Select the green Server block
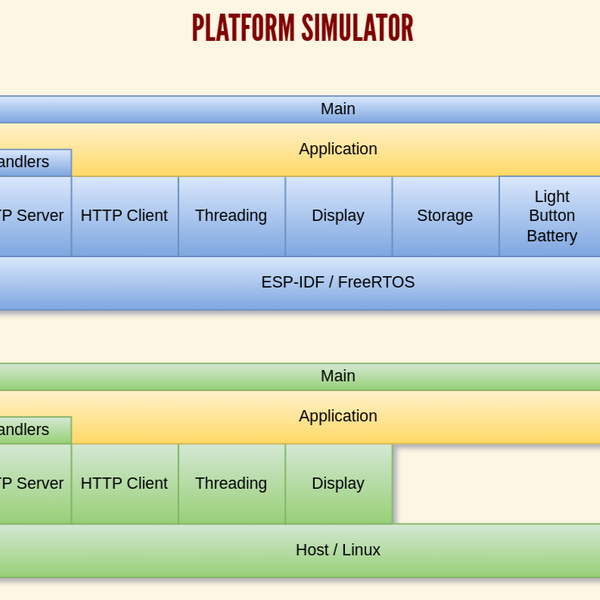This screenshot has height=600, width=600. (x=36, y=484)
